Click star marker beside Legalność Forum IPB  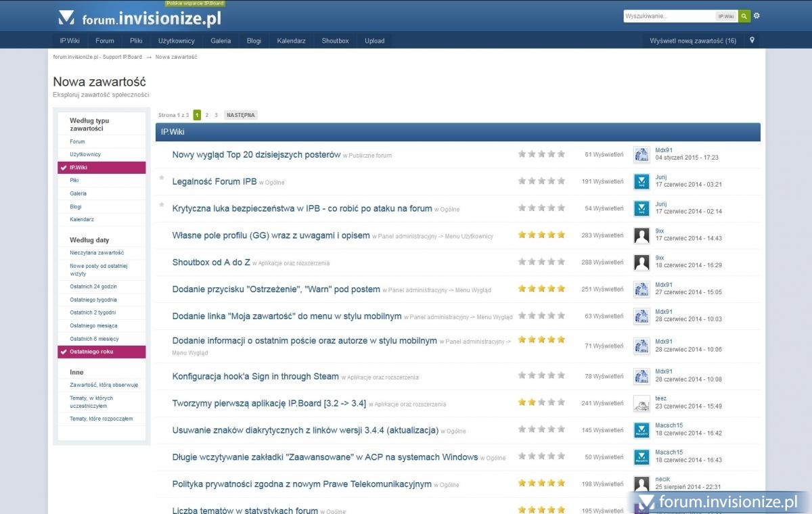coord(162,178)
